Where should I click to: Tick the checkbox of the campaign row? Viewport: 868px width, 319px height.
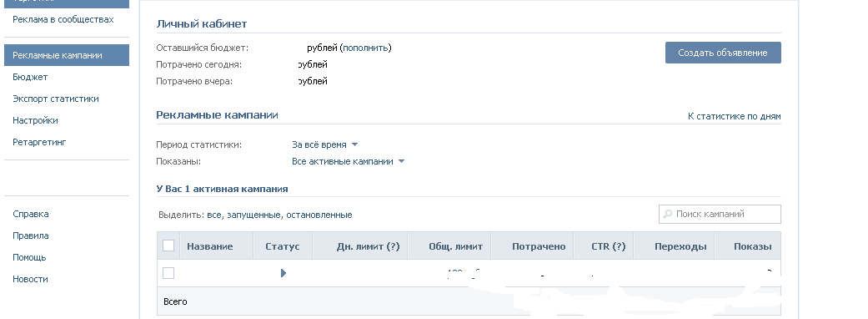pos(168,273)
